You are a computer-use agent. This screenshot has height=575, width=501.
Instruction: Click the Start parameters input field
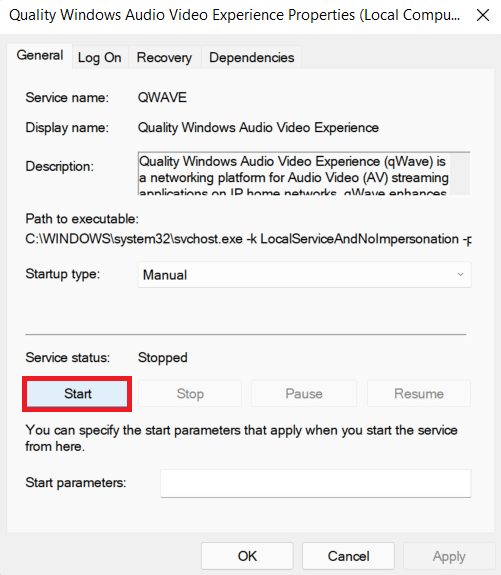click(316, 483)
